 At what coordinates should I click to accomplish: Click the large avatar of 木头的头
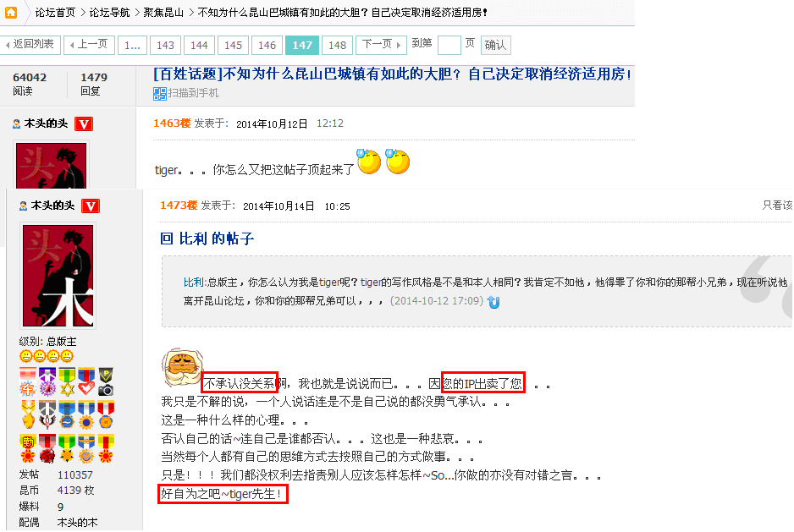point(58,277)
